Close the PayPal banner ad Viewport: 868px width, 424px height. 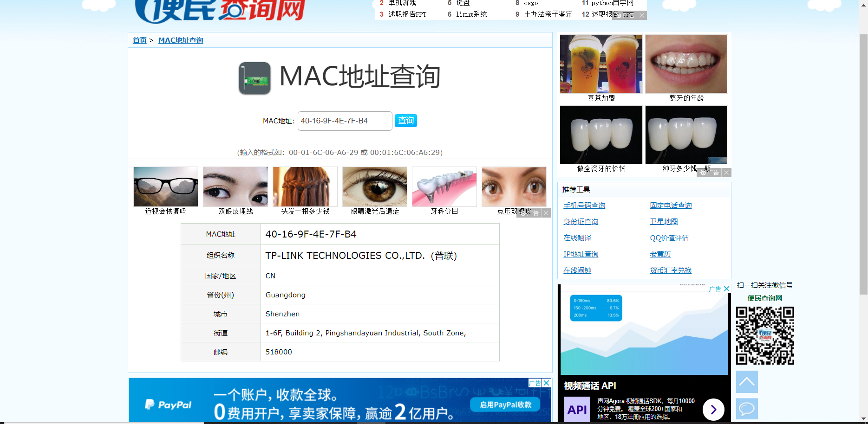(x=547, y=383)
